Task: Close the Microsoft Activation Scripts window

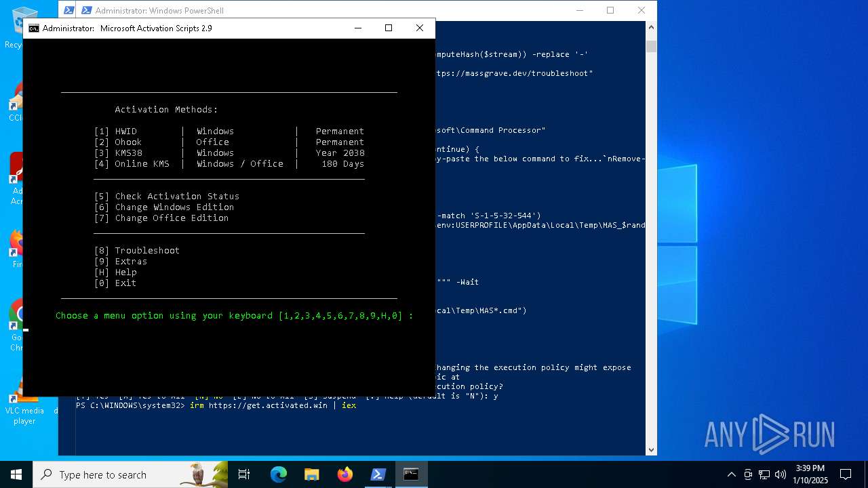Action: [420, 28]
